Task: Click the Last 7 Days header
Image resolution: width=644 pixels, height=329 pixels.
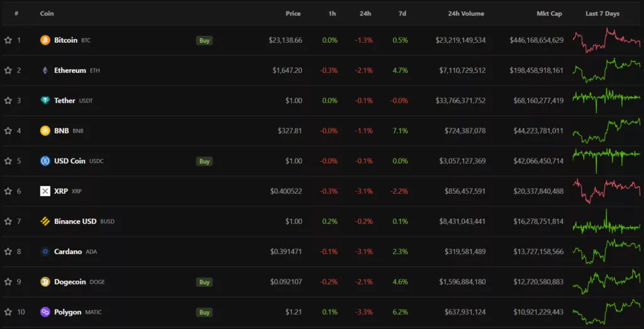Action: (602, 14)
